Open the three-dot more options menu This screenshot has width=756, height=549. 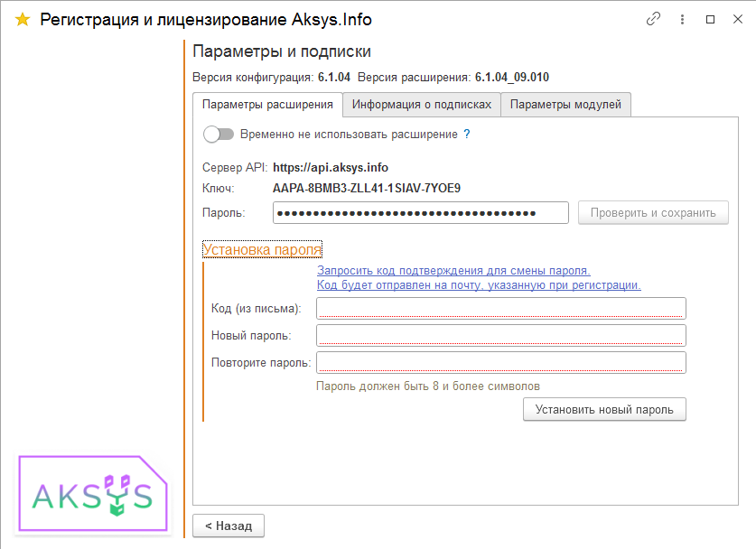tap(682, 19)
